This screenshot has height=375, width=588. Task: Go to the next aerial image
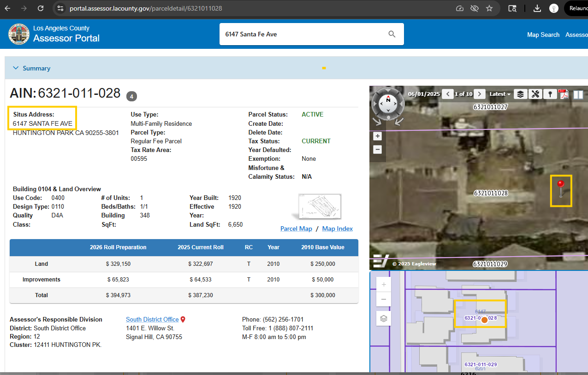tap(480, 94)
